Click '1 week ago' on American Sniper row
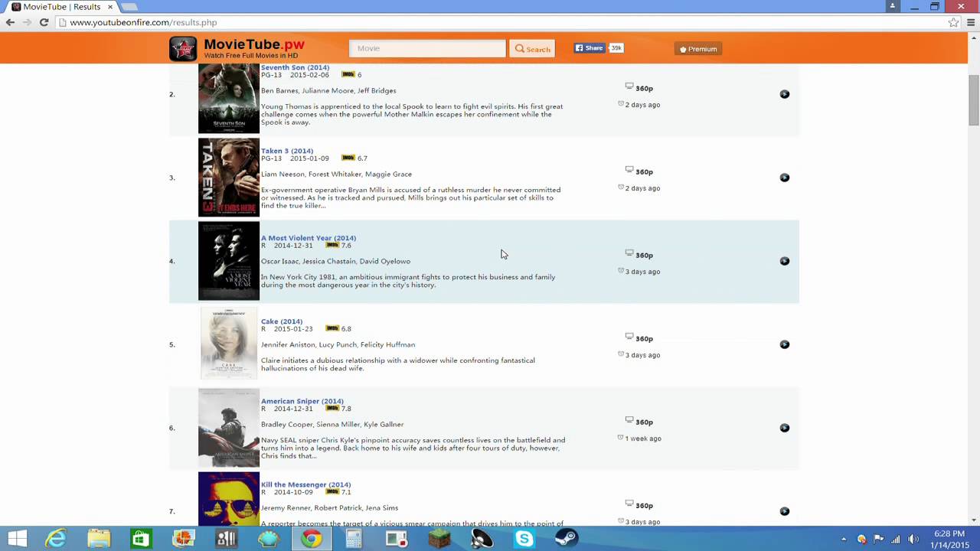This screenshot has width=980, height=551. pos(643,439)
